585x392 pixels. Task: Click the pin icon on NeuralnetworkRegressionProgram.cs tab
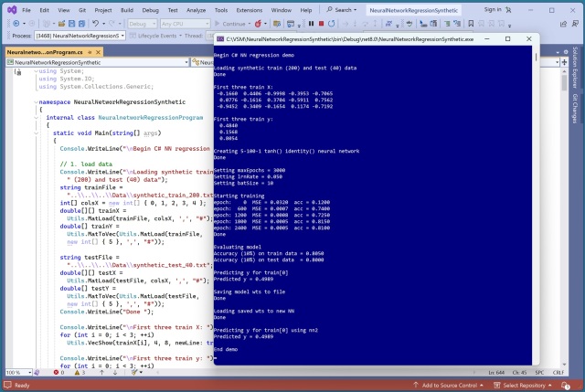coord(90,52)
